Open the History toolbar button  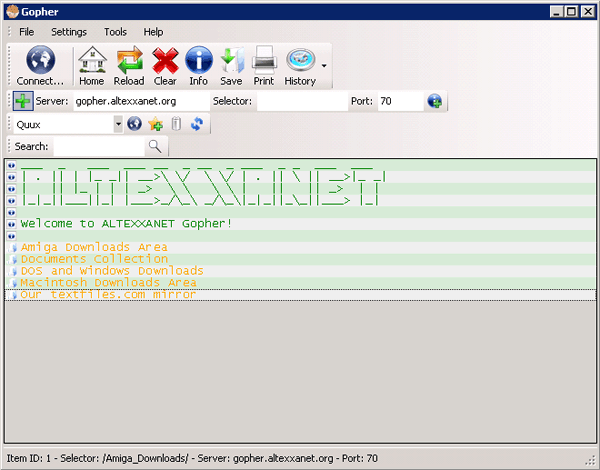point(299,62)
